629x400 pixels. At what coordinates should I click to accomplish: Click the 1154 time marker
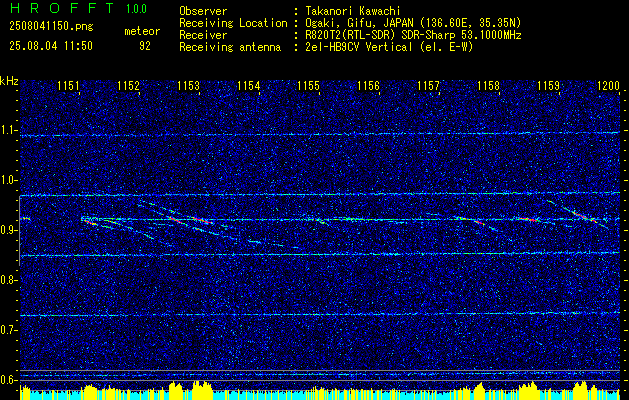pyautogui.click(x=249, y=86)
